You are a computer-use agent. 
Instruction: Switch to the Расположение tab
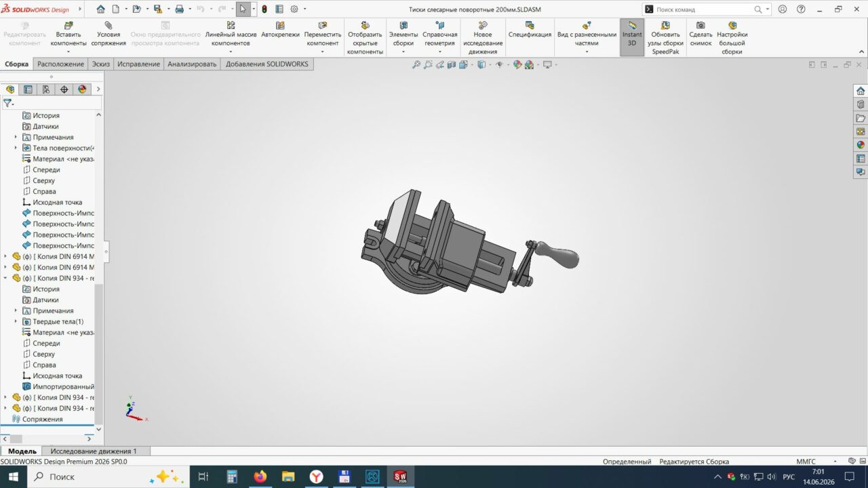60,64
